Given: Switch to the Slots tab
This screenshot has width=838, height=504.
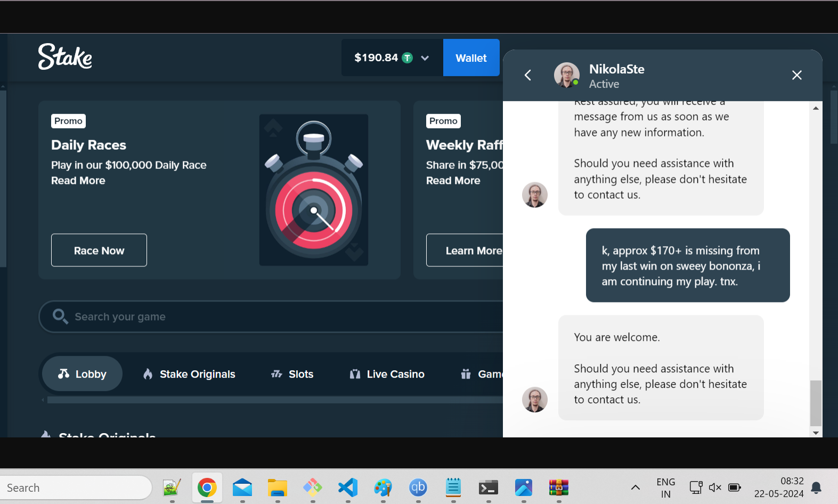Looking at the screenshot, I should pyautogui.click(x=292, y=374).
